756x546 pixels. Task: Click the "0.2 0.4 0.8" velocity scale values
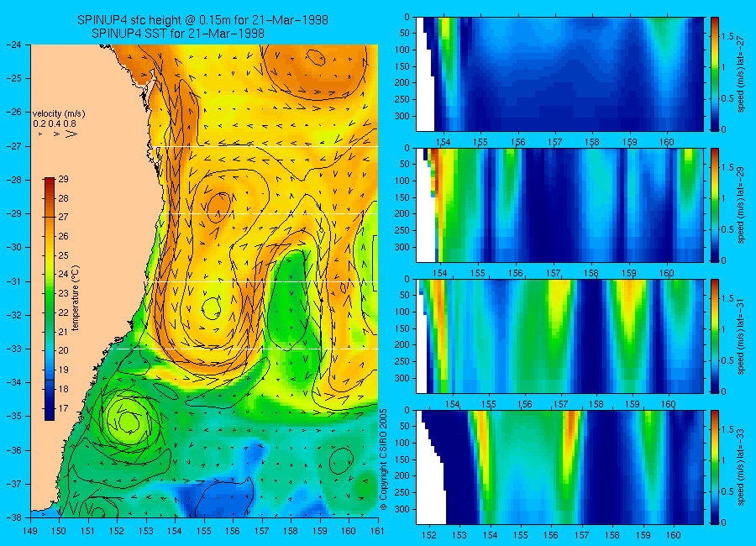[x=55, y=124]
